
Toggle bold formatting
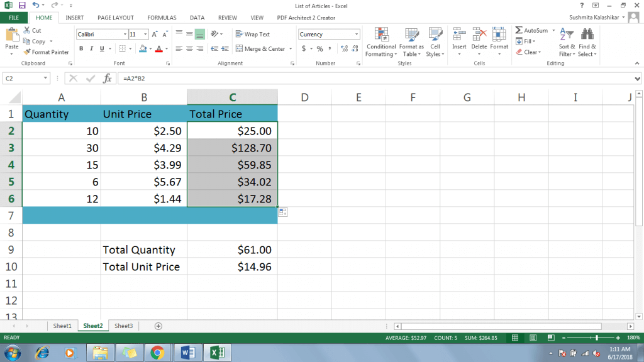pos(81,48)
